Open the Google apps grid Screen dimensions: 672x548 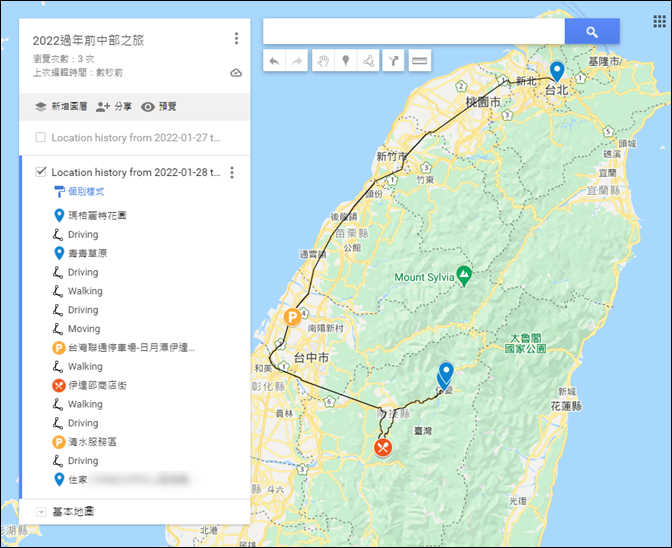659,21
